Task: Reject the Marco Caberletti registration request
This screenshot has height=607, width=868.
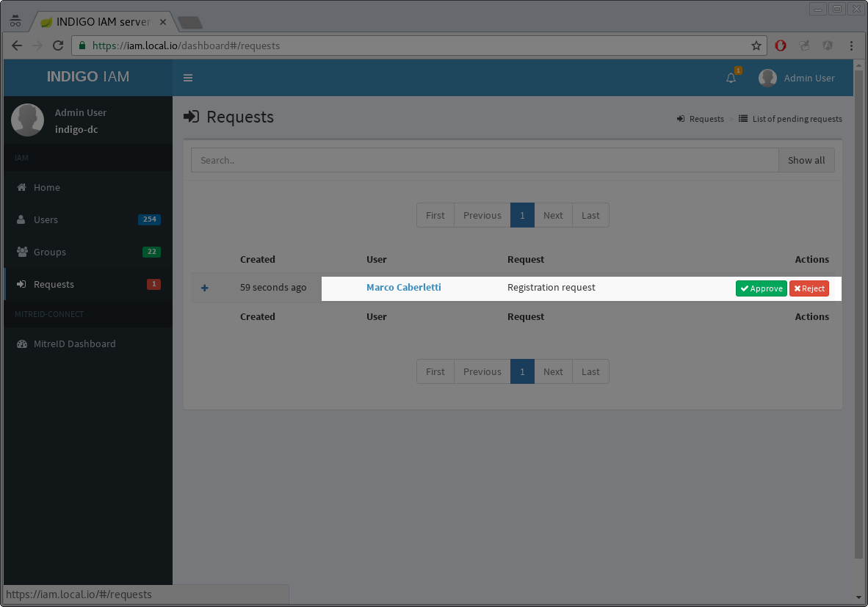Action: [x=809, y=288]
